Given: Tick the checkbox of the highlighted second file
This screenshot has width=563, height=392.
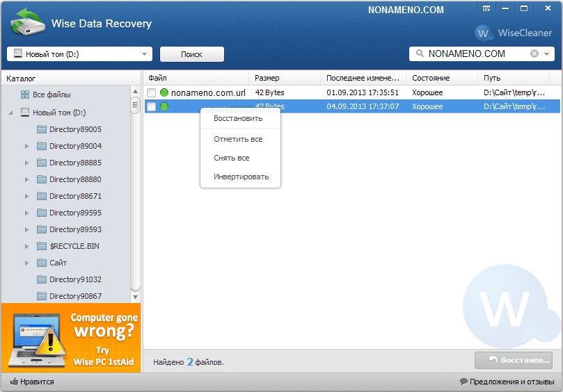Looking at the screenshot, I should (x=151, y=106).
